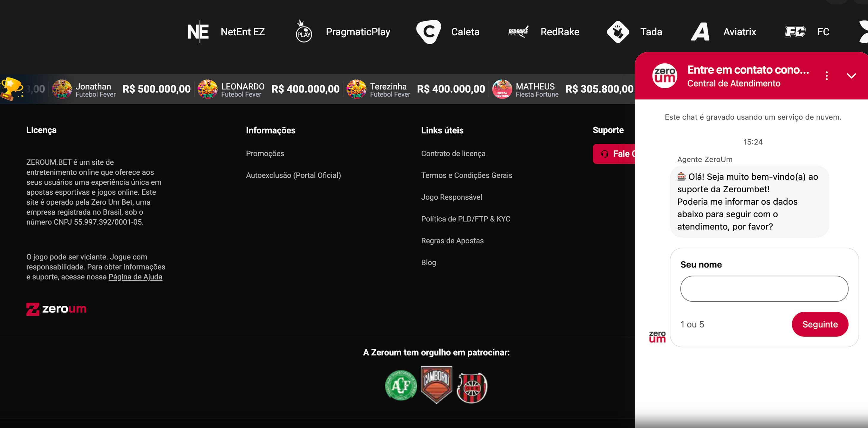Click Jonathan's R$ 500.000,00 win amount
This screenshot has width=868, height=428.
156,89
